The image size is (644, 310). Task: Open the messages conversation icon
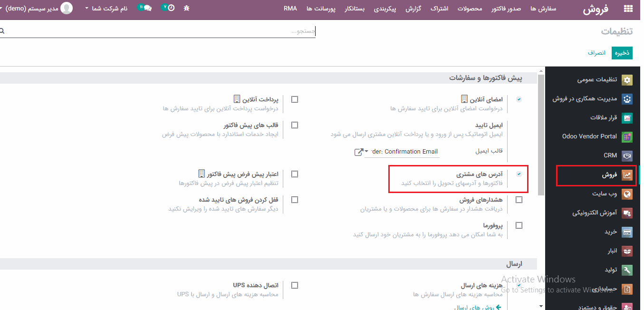147,9
